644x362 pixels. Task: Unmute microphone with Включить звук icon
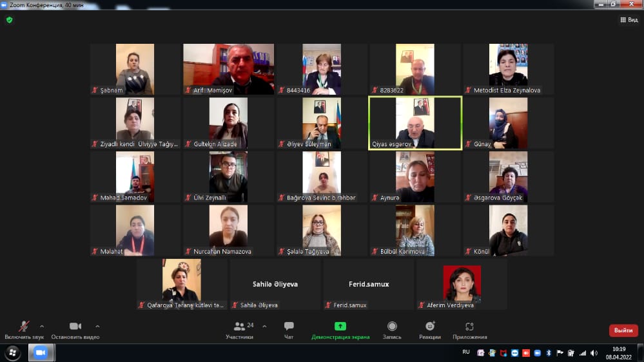coord(24,327)
